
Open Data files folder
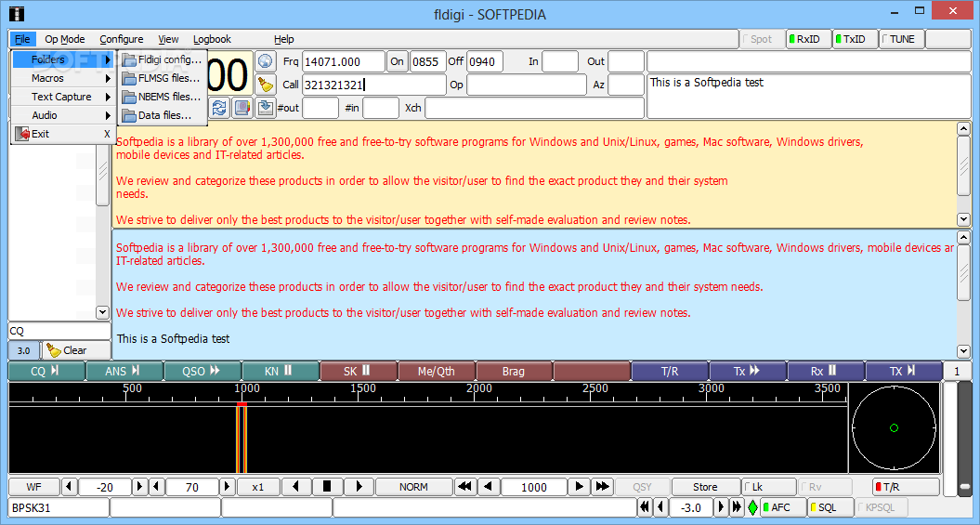pos(163,115)
